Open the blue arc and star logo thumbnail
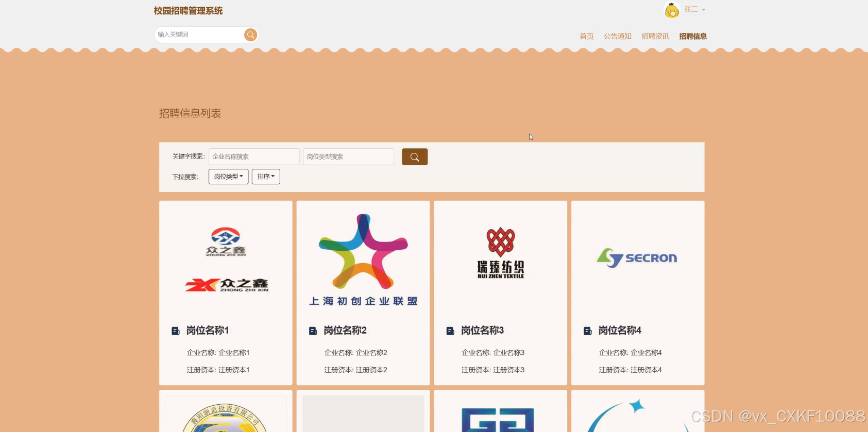Image resolution: width=868 pixels, height=432 pixels. [x=638, y=414]
